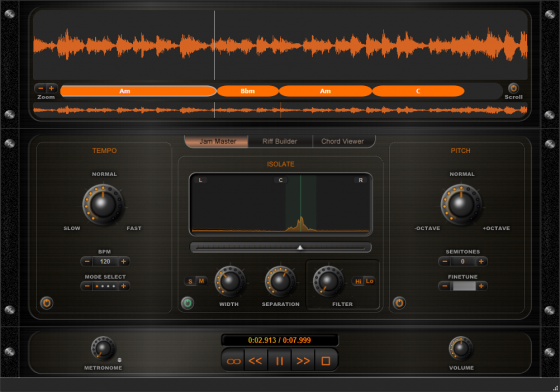Viewport: 560px width, 392px height.
Task: Toggle the Tempo section power button
Action: pyautogui.click(x=46, y=303)
